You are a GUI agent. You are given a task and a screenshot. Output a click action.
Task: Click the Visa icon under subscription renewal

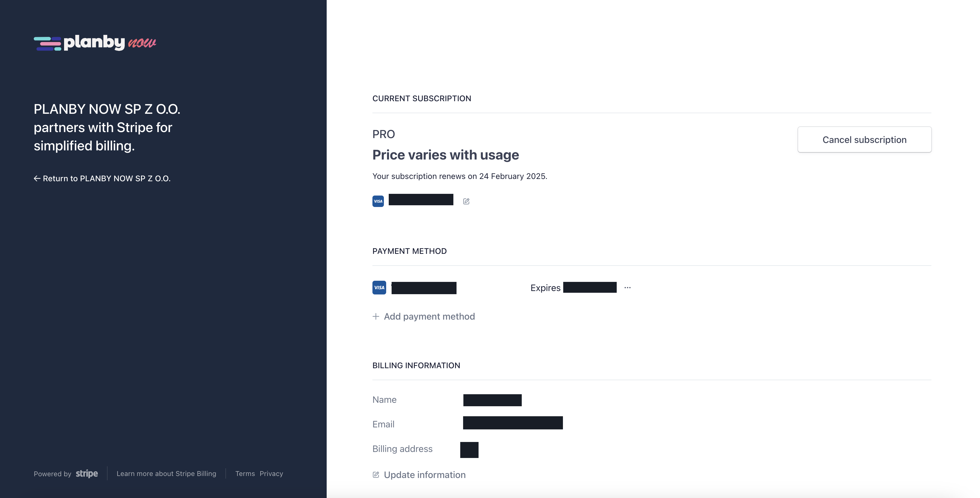[x=378, y=201]
